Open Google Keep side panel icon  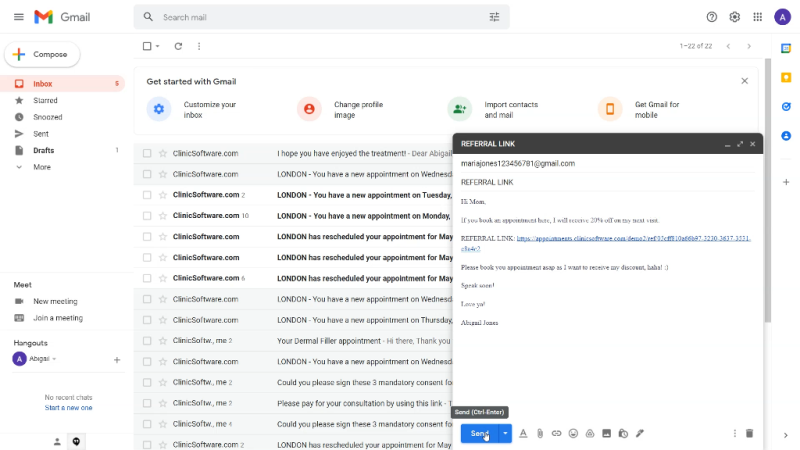[x=786, y=78]
